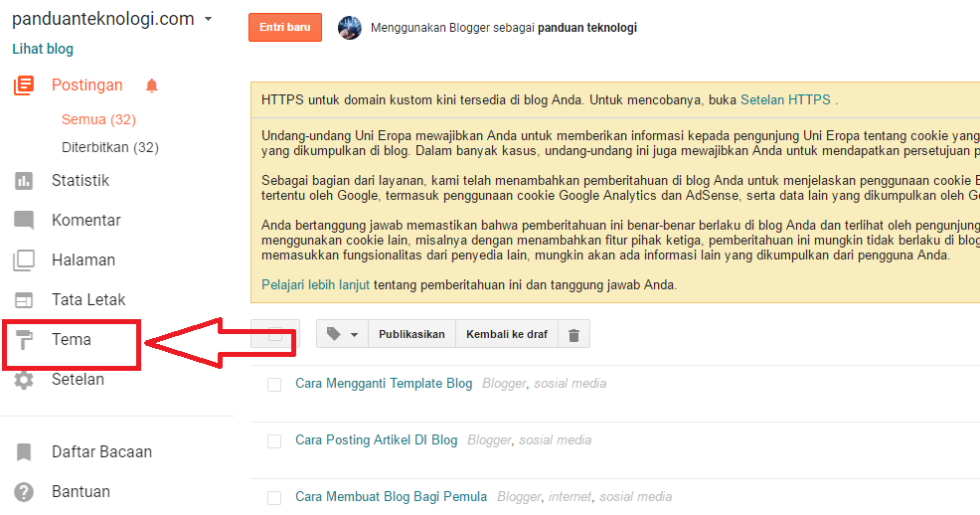Screen dimensions: 980x515
Task: Open the Setelan menu item
Action: pos(78,380)
